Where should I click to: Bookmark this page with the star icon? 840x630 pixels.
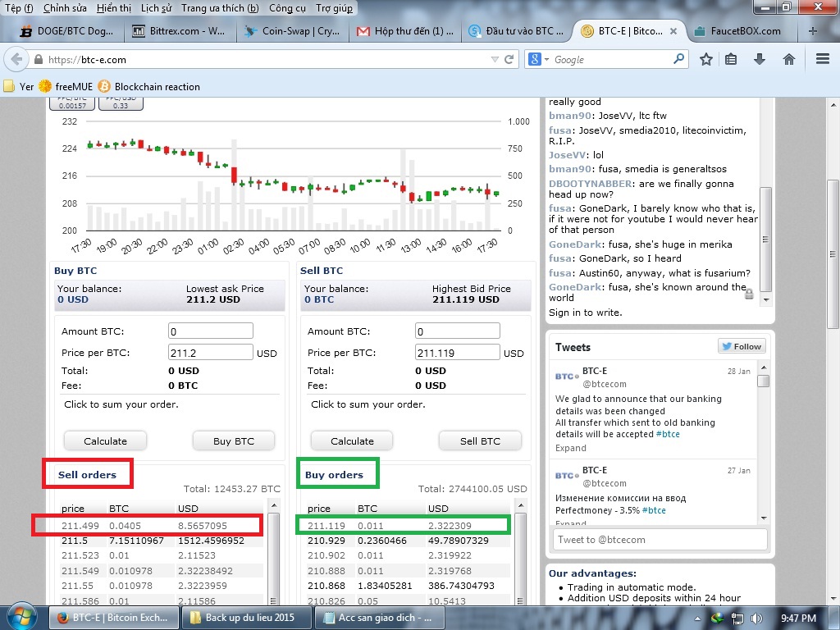(x=705, y=59)
